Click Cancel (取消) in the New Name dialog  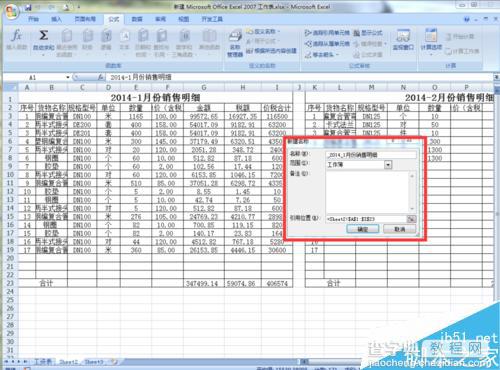400,229
